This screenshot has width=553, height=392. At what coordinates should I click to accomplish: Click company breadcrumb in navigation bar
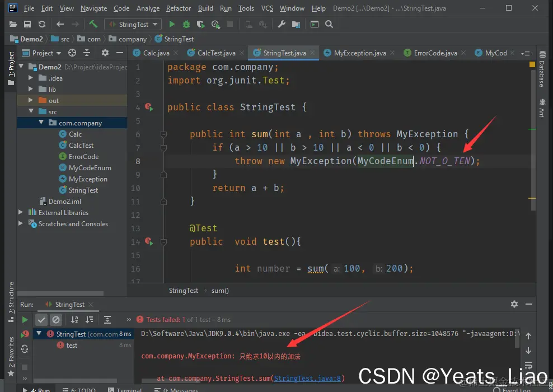pyautogui.click(x=128, y=39)
